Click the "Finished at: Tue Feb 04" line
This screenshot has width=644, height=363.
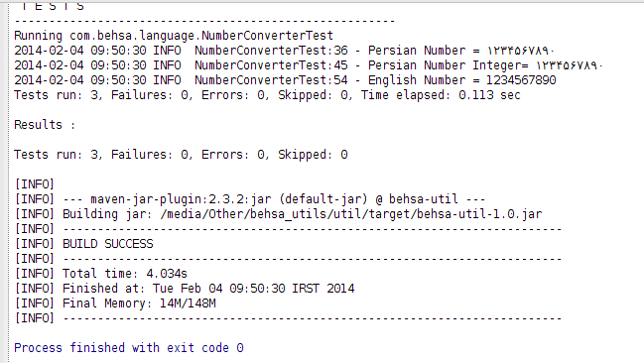184,289
